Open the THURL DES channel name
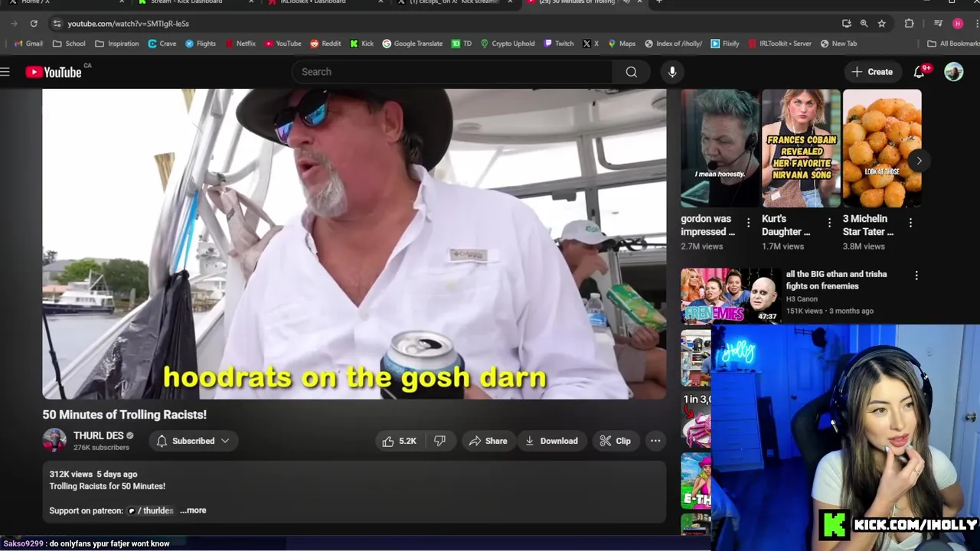Viewport: 980px width, 551px height. pyautogui.click(x=98, y=435)
